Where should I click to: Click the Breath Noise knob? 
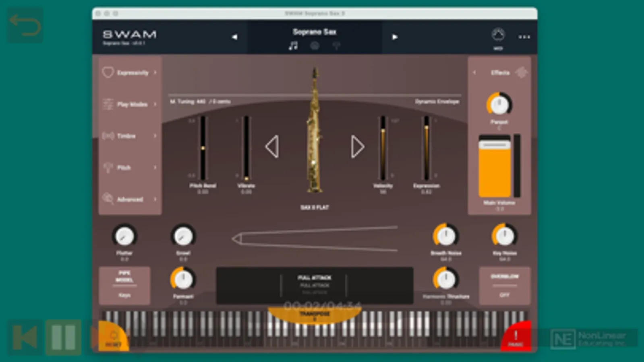[x=446, y=236]
